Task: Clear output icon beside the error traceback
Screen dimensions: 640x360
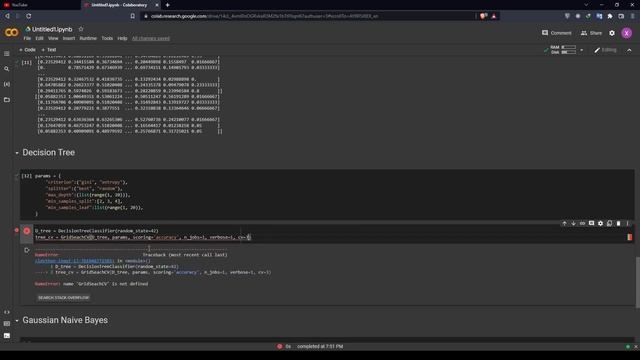Action: coord(27,250)
